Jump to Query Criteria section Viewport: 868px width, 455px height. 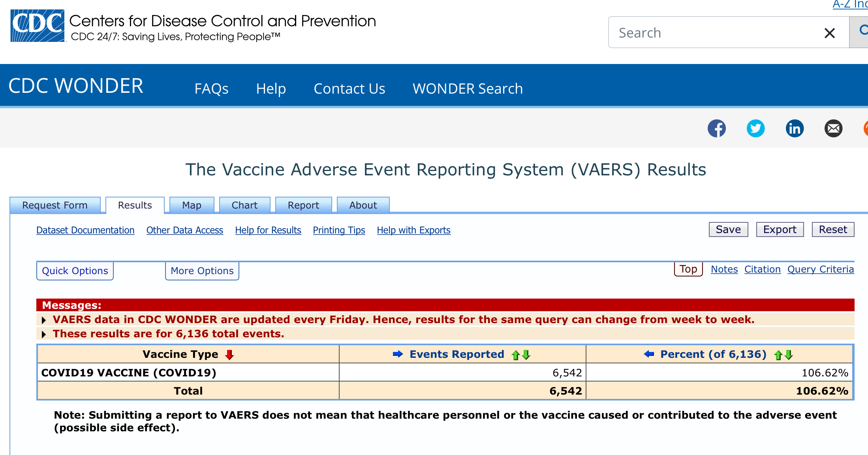[x=821, y=269]
